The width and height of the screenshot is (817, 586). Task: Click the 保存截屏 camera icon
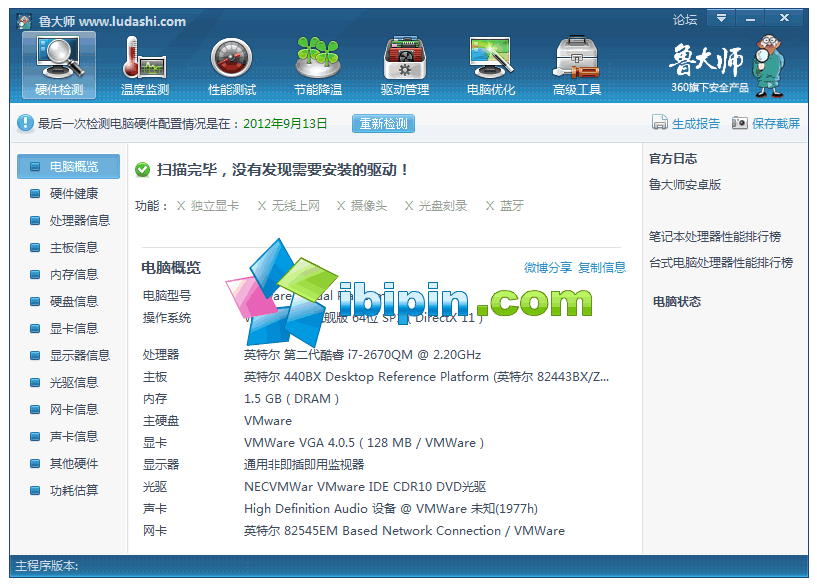(x=740, y=123)
